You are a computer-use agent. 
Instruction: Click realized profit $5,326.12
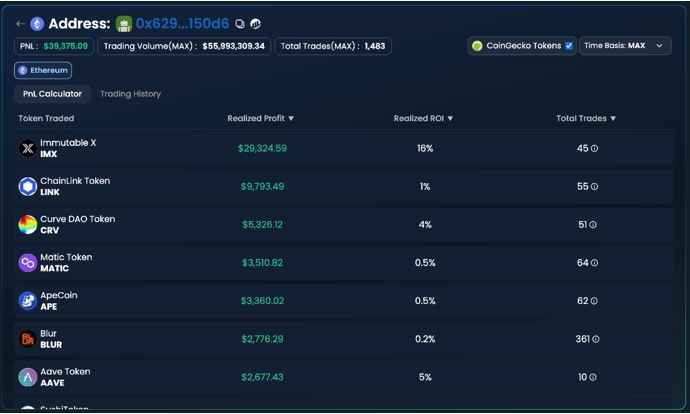262,225
